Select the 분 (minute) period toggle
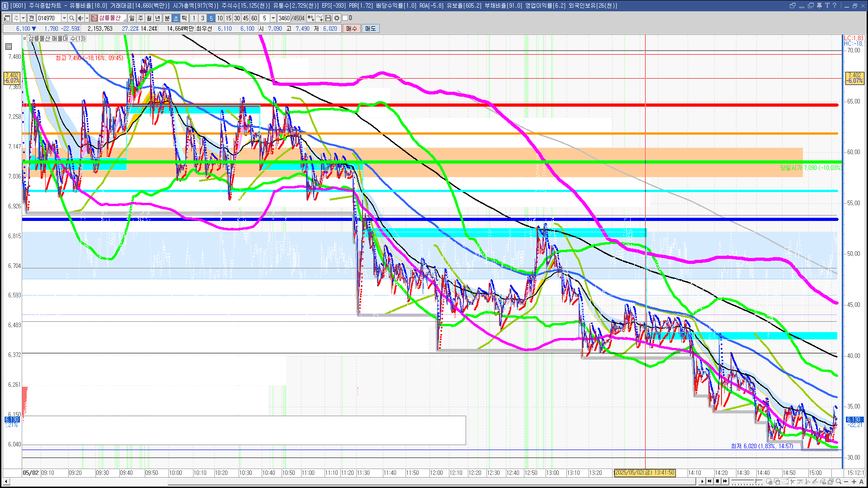The height and width of the screenshot is (488, 868). tap(167, 18)
